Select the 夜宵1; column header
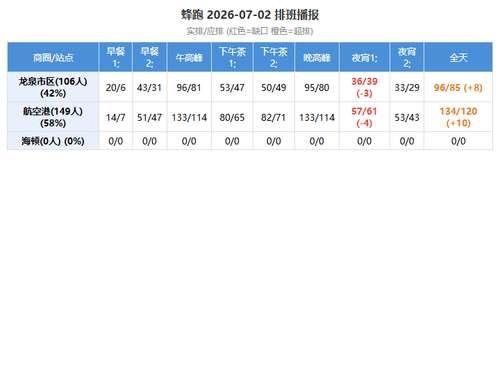 tap(364, 57)
